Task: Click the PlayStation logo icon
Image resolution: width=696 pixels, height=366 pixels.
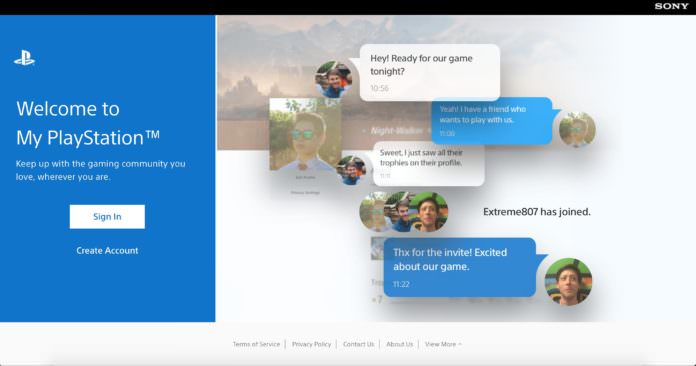Action: 24,58
